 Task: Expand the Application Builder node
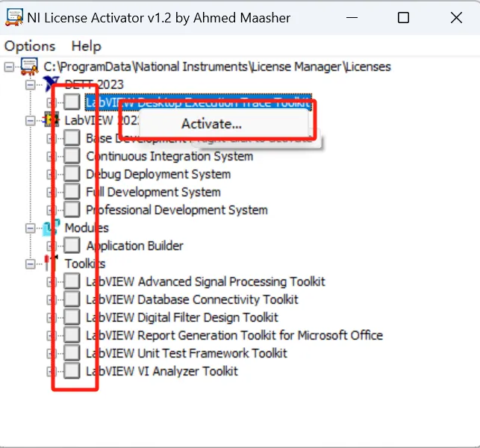click(x=50, y=246)
